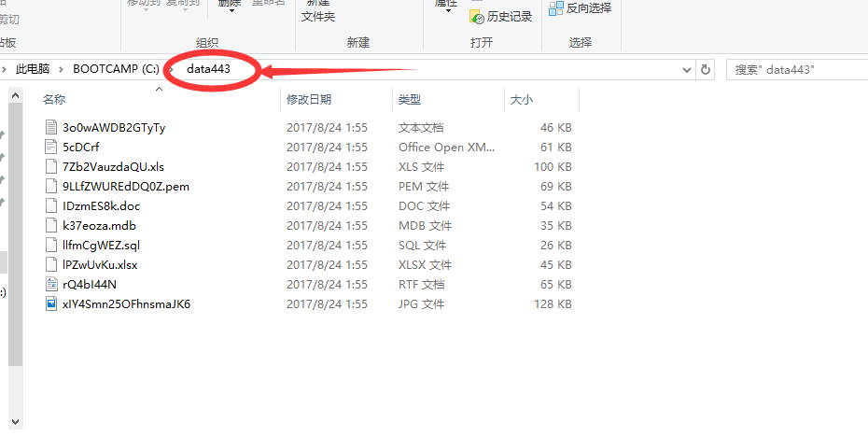Select file name rQ4bI44N
868x437 pixels.
89,284
